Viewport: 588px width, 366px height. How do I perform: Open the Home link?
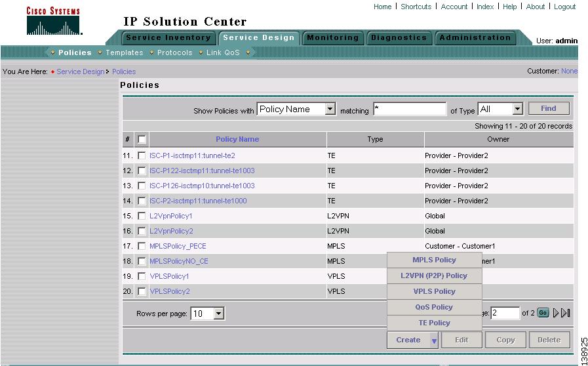(x=383, y=7)
